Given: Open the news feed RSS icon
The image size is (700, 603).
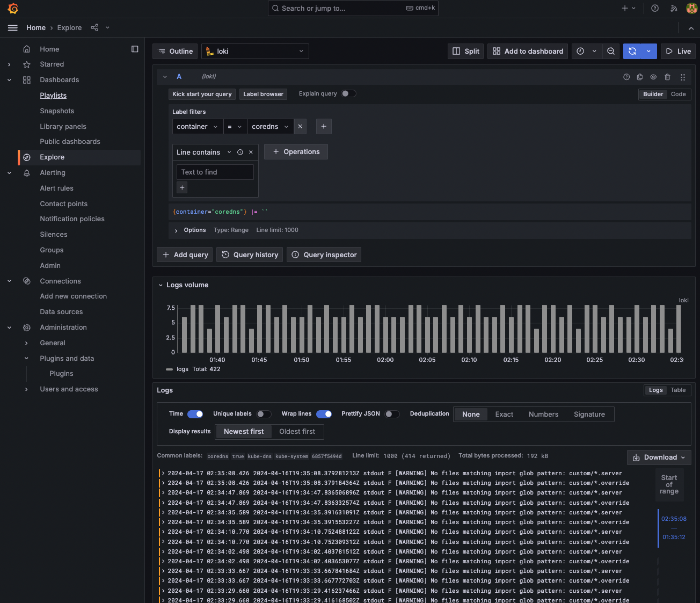Looking at the screenshot, I should point(674,8).
